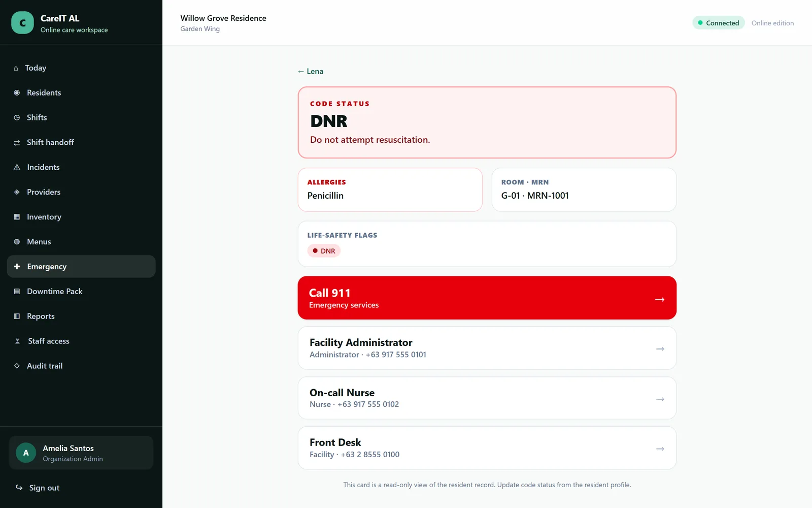This screenshot has height=508, width=812.
Task: Go back to Lena's profile
Action: coord(311,72)
